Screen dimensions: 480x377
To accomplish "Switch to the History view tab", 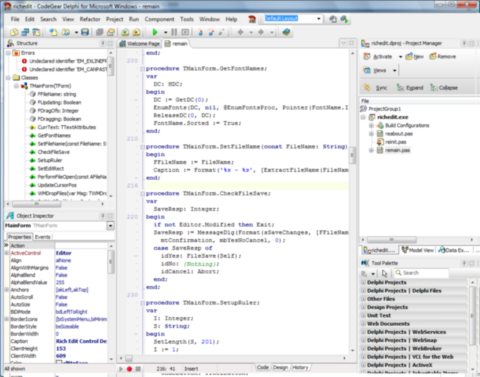I will point(300,367).
